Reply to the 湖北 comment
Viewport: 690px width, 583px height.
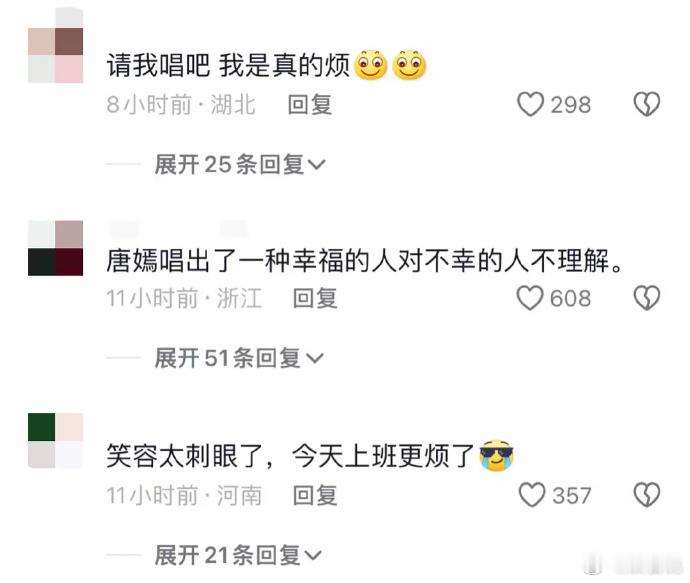310,105
